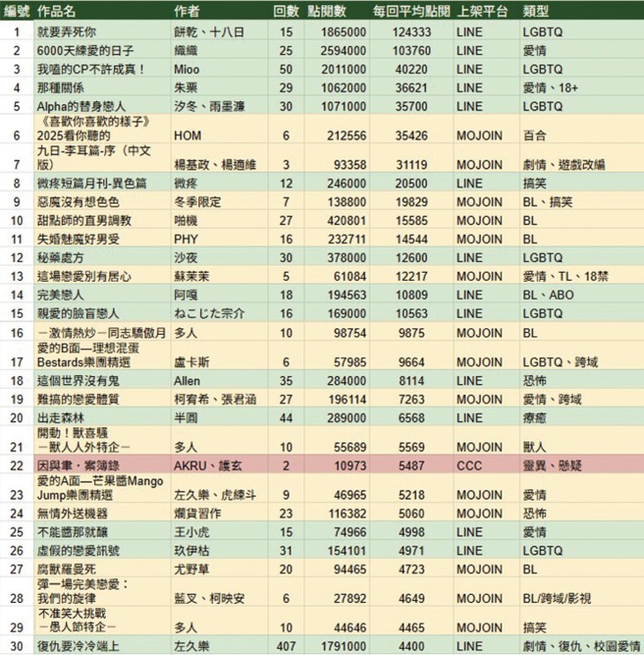Select genre cell 靈異、懸疑
Viewport: 644px width, 655px height.
click(x=553, y=466)
